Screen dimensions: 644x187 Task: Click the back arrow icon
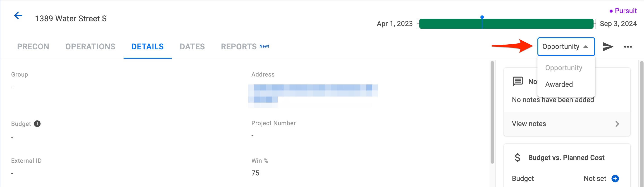pos(18,15)
